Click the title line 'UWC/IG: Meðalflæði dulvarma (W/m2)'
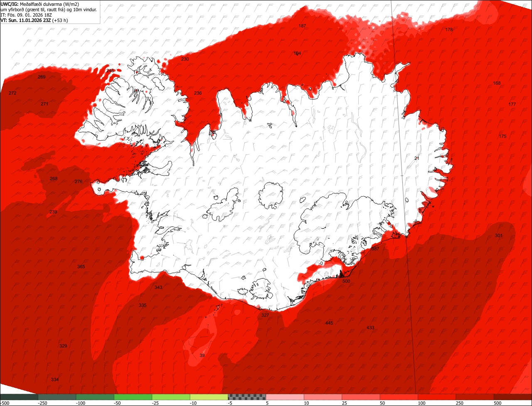532x406 pixels. click(x=40, y=4)
